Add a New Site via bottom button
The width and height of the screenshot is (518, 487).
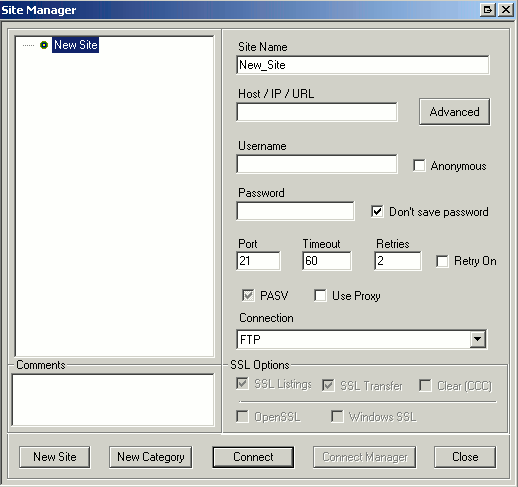pyautogui.click(x=55, y=457)
